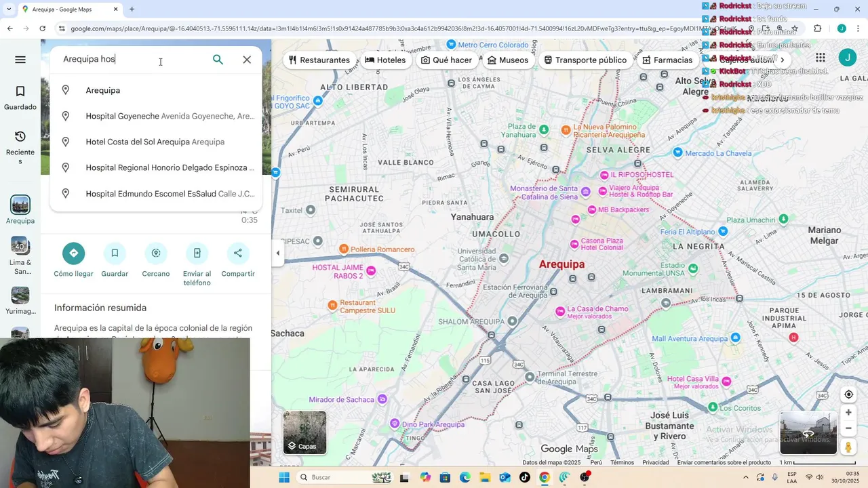Click the MB Backpackers marker
868x488 pixels.
point(592,209)
